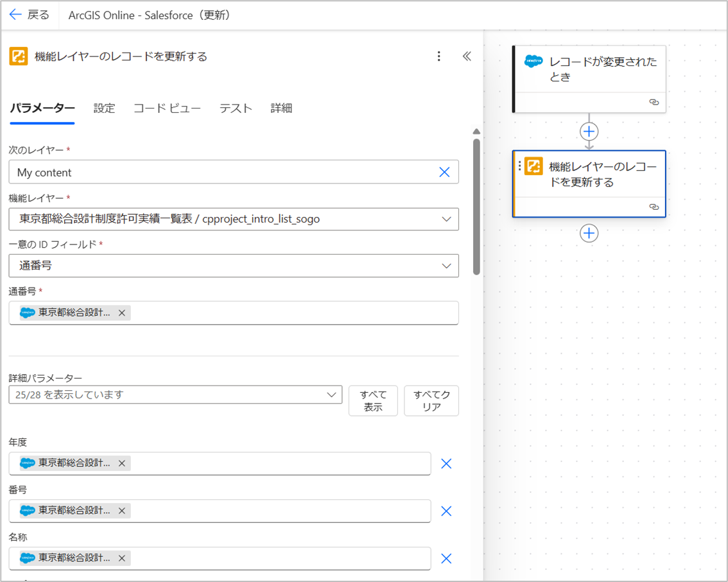Click the drag-handle dots on action card
The width and height of the screenshot is (728, 582).
point(519,166)
